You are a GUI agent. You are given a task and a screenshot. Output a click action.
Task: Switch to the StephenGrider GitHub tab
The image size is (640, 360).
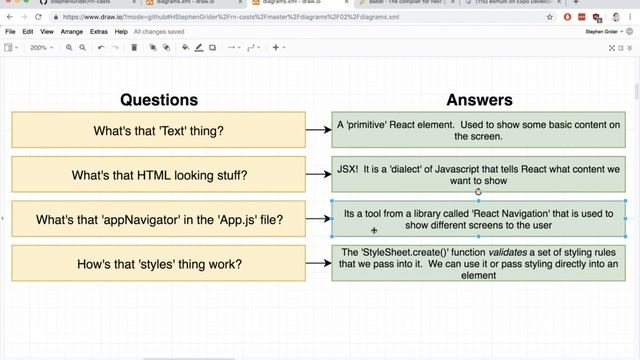pos(87,2)
